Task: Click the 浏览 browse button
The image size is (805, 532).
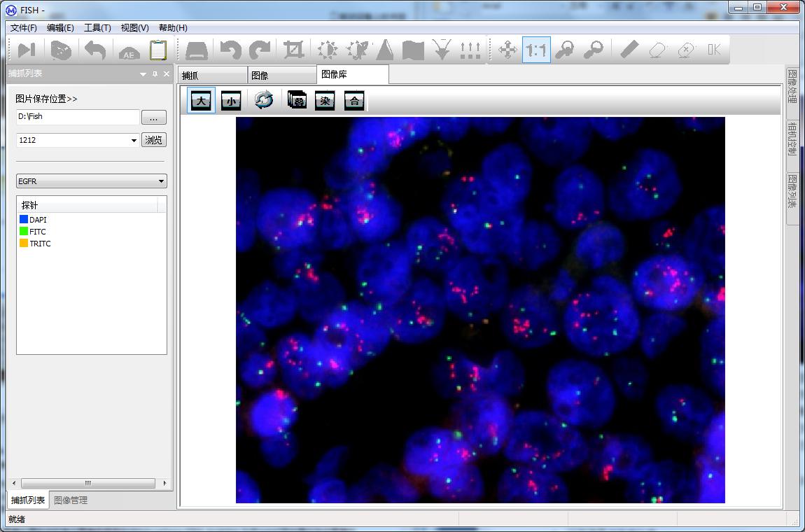Action: 154,140
